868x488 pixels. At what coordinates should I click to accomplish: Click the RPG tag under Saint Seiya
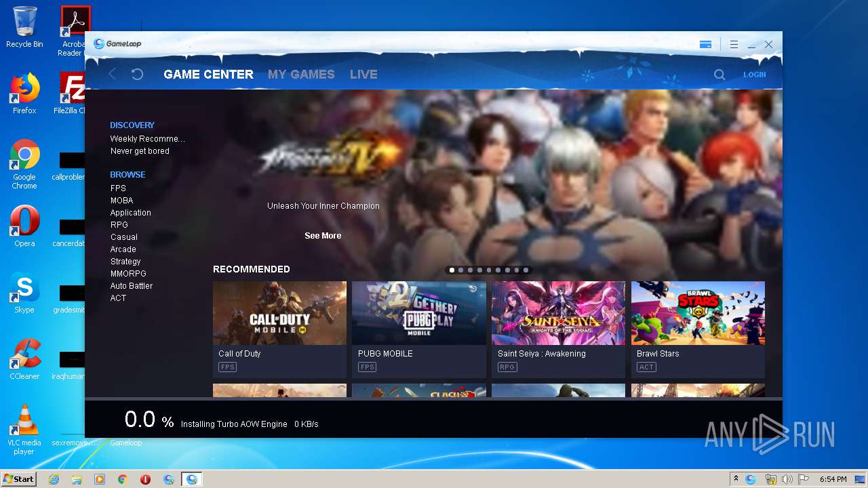pos(507,367)
